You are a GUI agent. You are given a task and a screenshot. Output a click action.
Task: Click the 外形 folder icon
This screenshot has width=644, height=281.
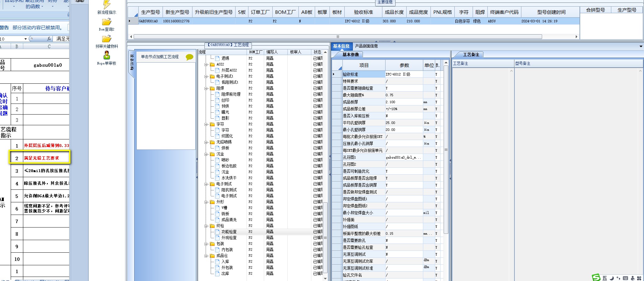pyautogui.click(x=212, y=202)
